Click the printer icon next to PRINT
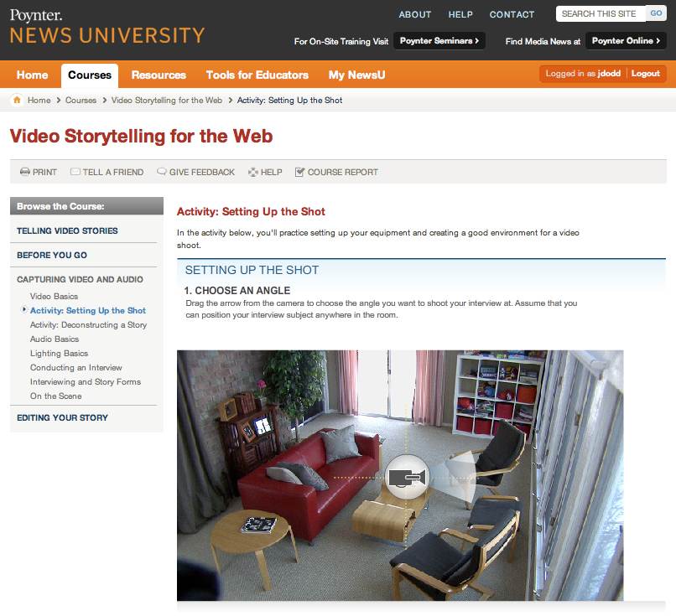This screenshot has height=616, width=676. click(25, 172)
